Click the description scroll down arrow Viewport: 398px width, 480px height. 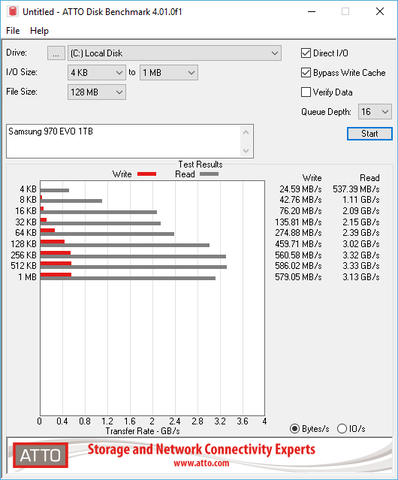coord(246,151)
